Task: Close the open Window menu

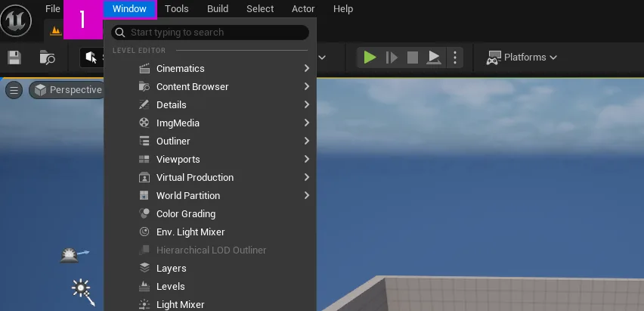Action: coord(129,8)
